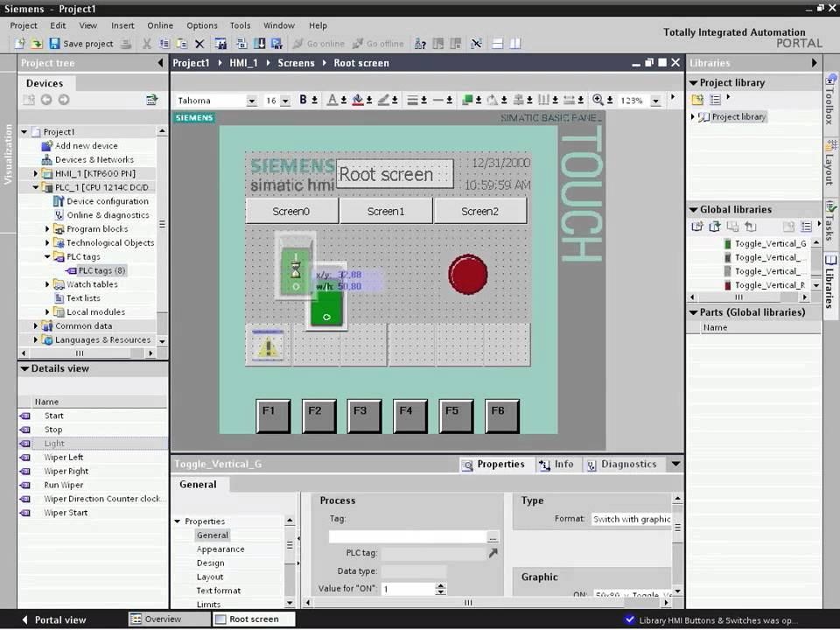
Task: Expand the HMI_1 [KTP600 PN] node
Action: [x=36, y=173]
